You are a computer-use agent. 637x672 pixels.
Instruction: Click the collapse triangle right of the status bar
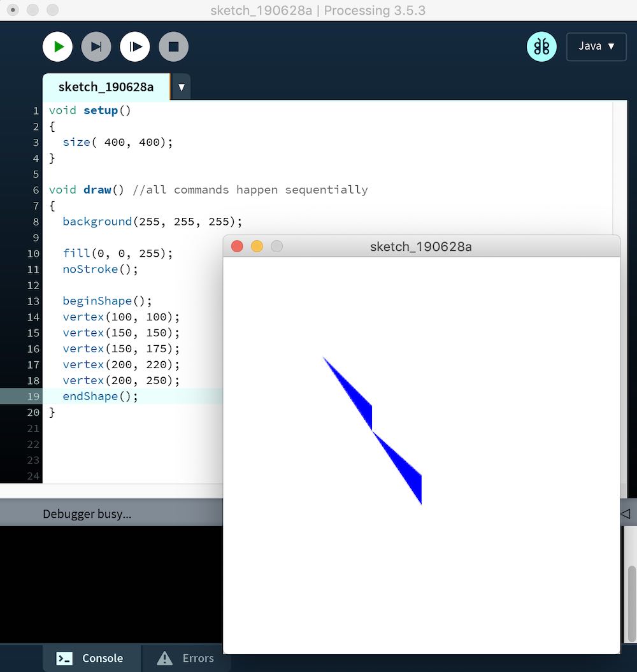626,513
